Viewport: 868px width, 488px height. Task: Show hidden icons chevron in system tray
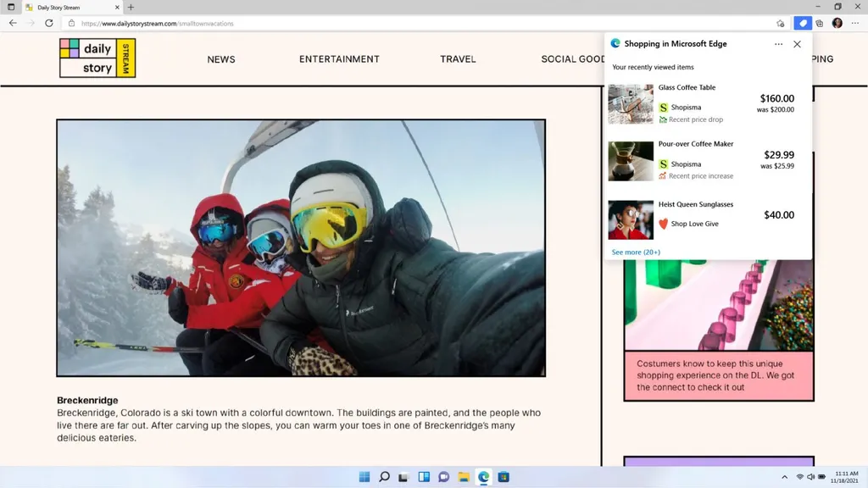click(x=784, y=477)
